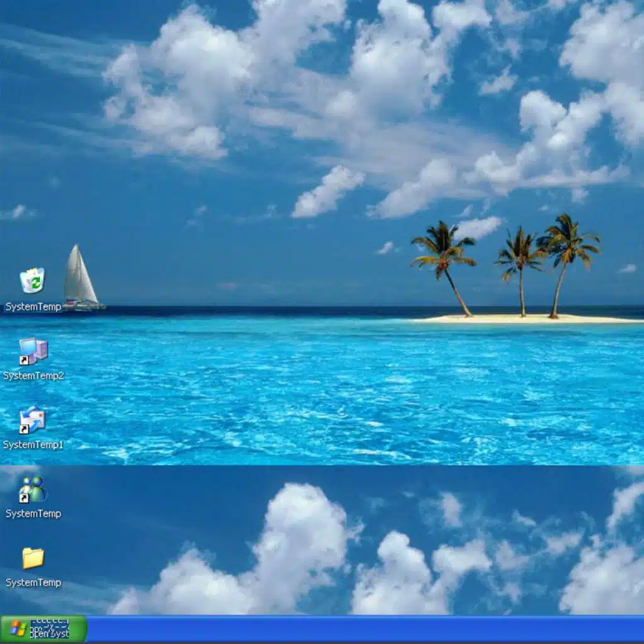Click the shortcut arrow on mail envelope icon

coord(23,429)
